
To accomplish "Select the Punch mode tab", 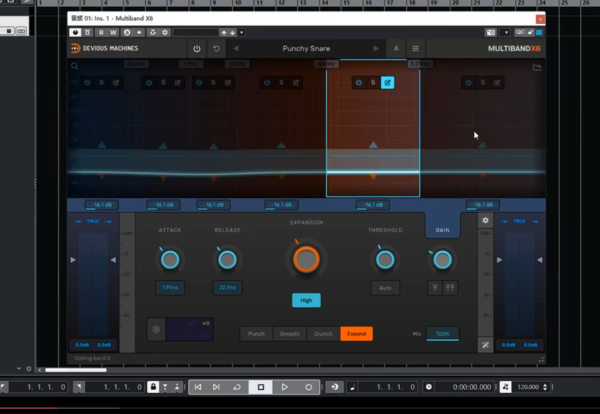I will (x=256, y=334).
